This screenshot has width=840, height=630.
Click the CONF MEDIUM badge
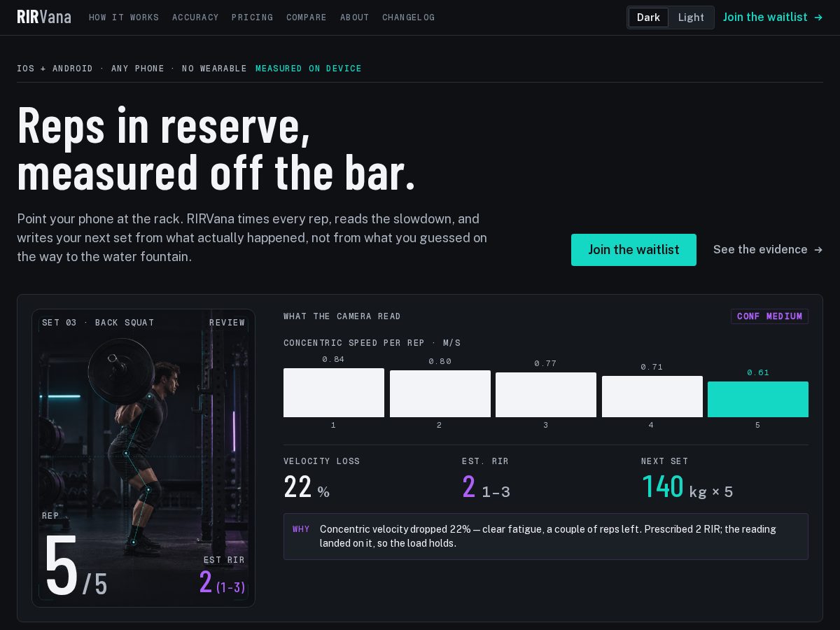(x=769, y=316)
